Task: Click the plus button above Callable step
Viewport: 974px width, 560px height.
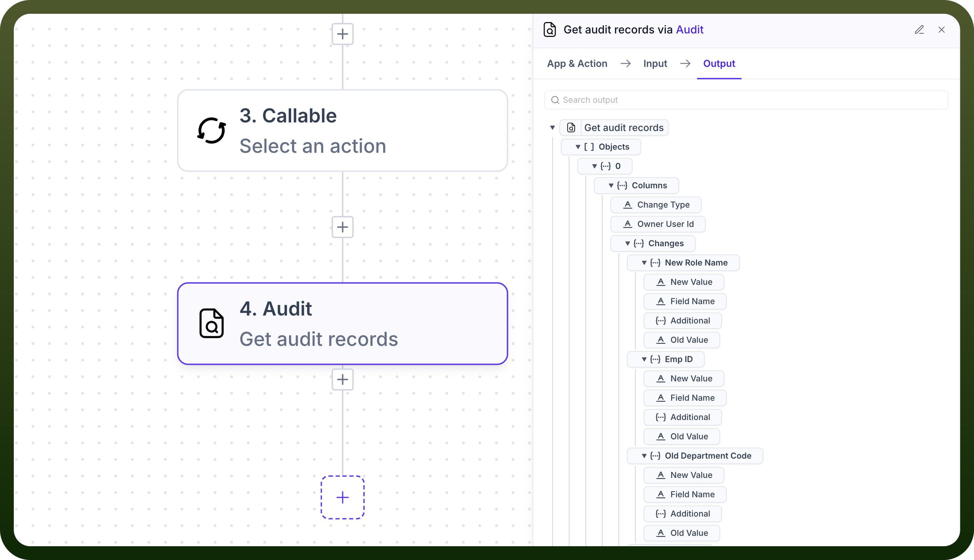Action: coord(342,34)
